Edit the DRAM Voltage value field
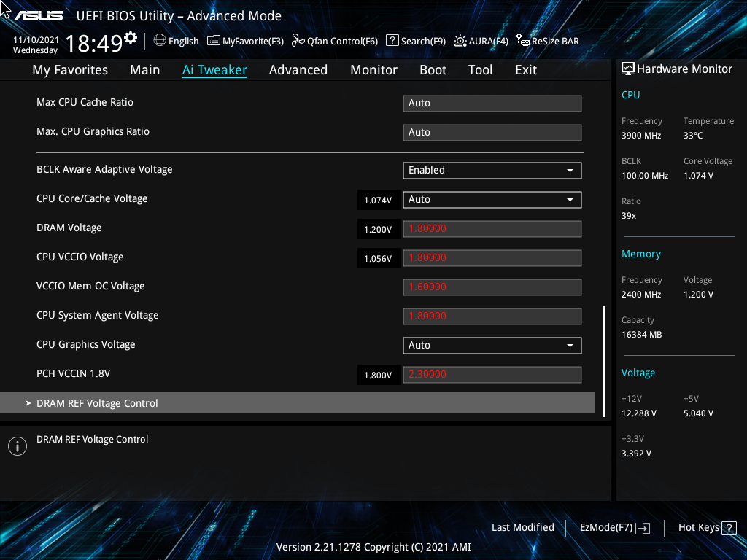747x560 pixels. click(492, 228)
